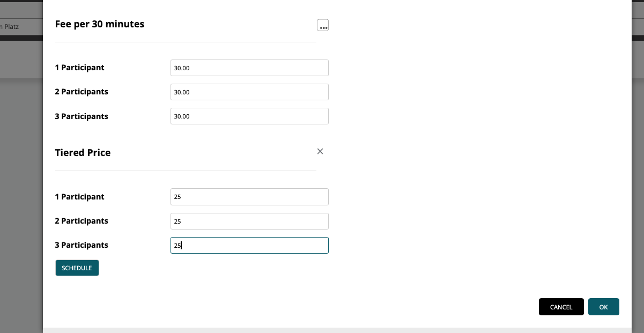Click the 1 Participant label under Tiered Price

point(79,197)
